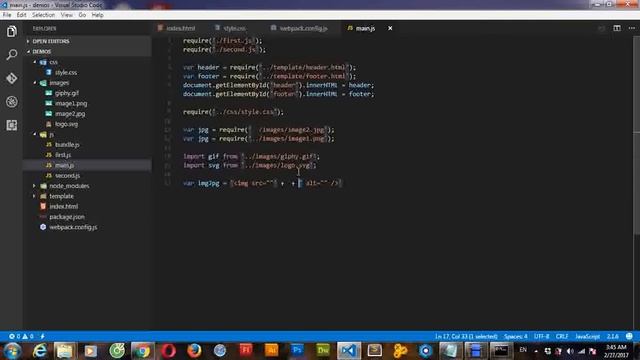Open the Debug view icon
640x360 pixels.
click(x=11, y=102)
